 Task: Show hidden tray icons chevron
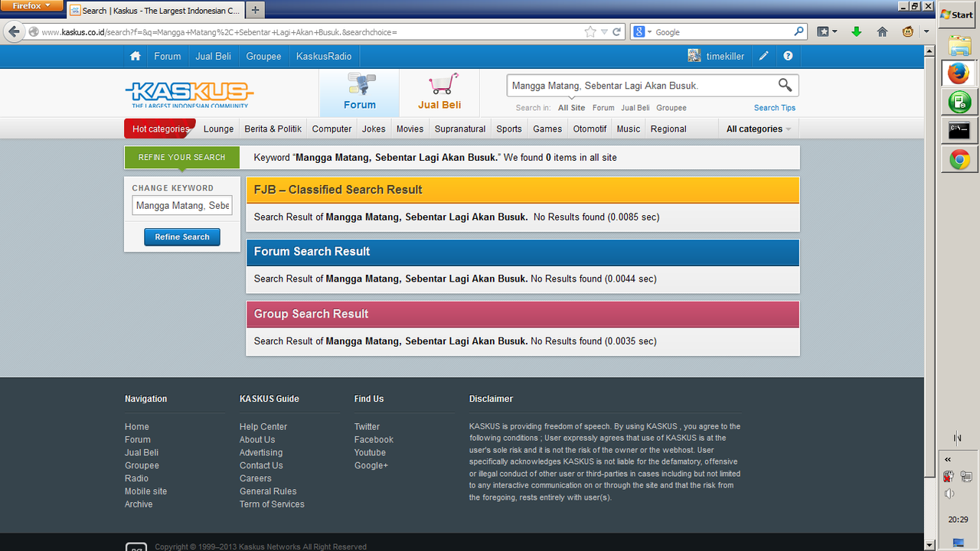948,459
